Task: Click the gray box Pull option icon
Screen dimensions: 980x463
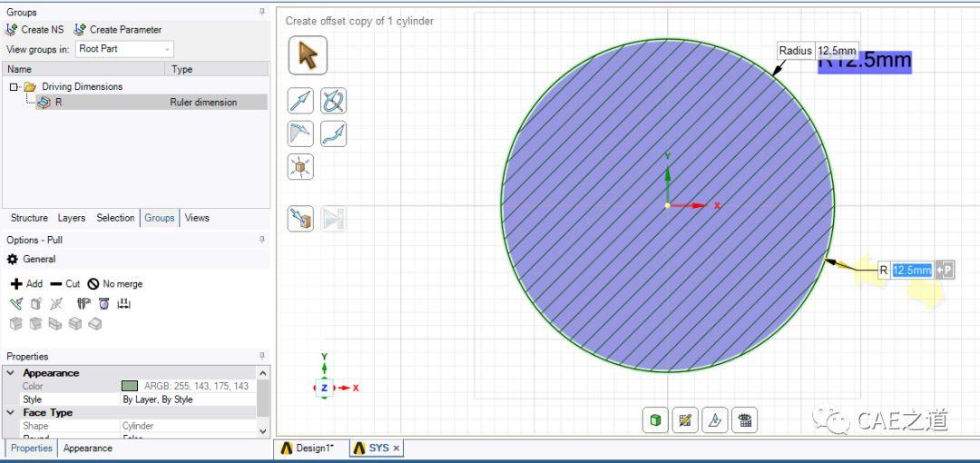Action: (36, 303)
